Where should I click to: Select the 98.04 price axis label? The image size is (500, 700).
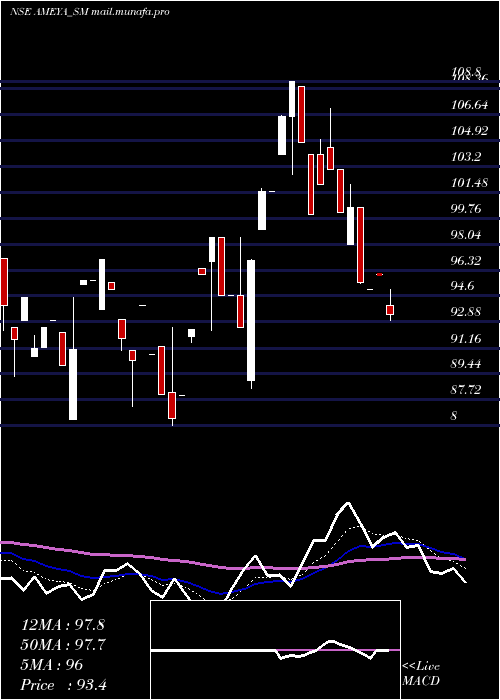pyautogui.click(x=467, y=234)
